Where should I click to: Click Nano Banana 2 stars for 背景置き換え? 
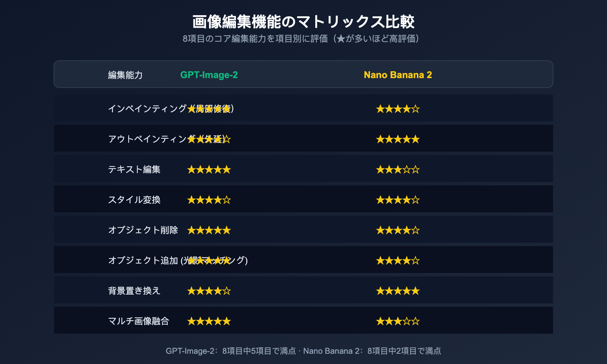(398, 291)
